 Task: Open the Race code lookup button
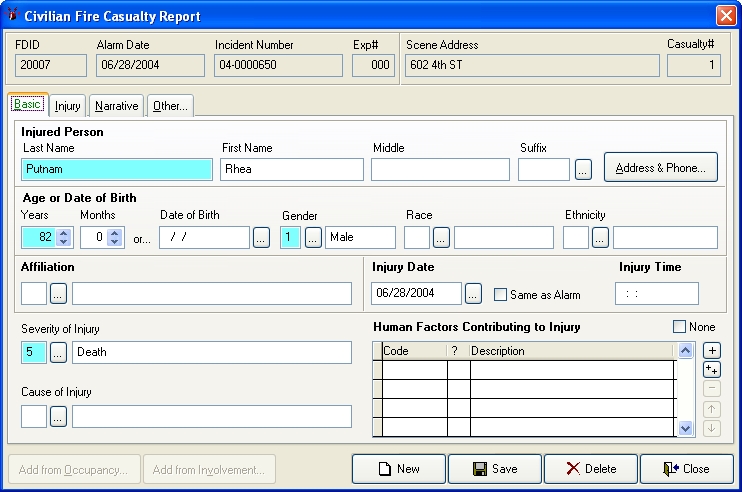(441, 238)
